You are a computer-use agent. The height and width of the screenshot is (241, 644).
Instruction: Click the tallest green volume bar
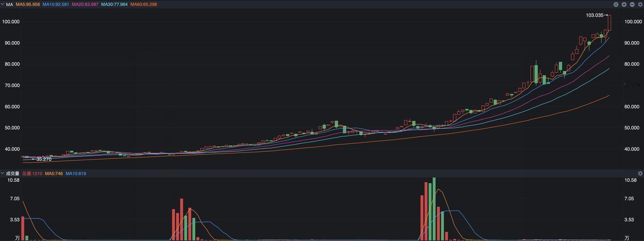point(434,209)
